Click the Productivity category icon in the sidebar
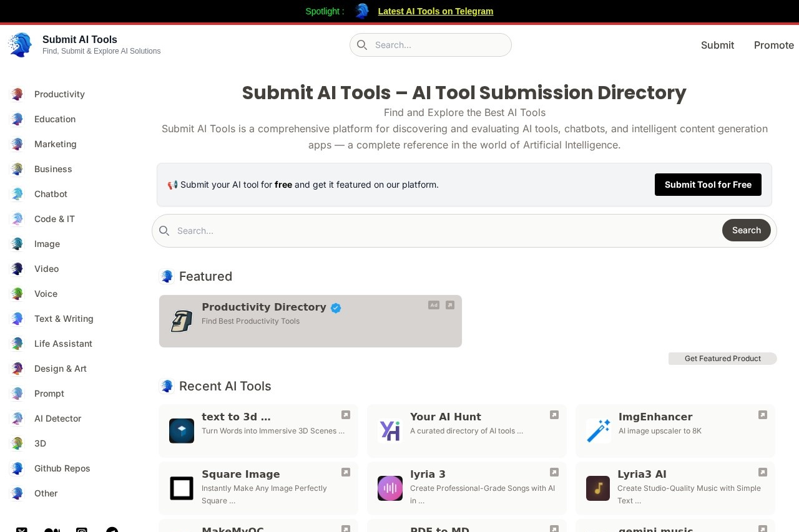The width and height of the screenshot is (799, 532). click(x=17, y=94)
